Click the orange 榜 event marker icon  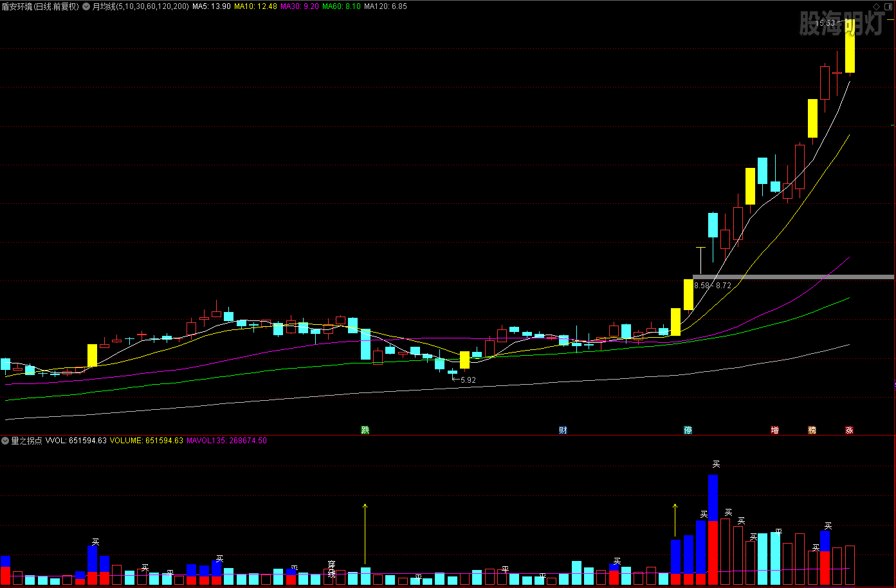tap(812, 430)
